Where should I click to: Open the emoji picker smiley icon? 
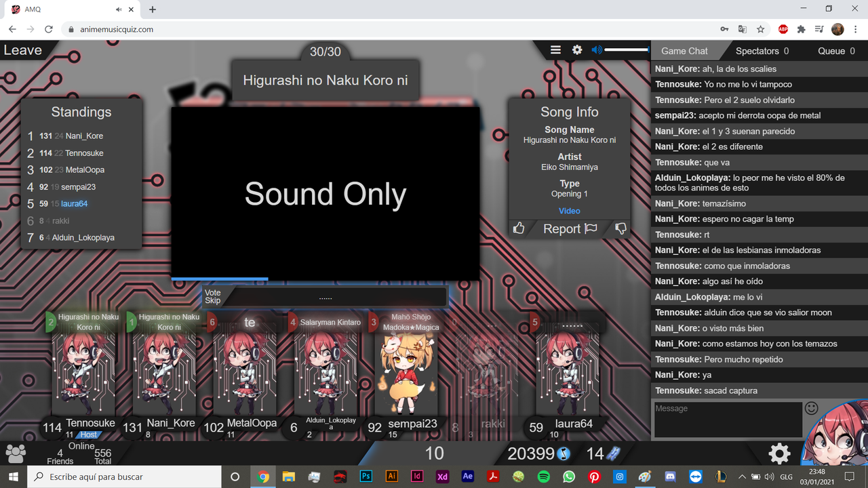pos(812,408)
